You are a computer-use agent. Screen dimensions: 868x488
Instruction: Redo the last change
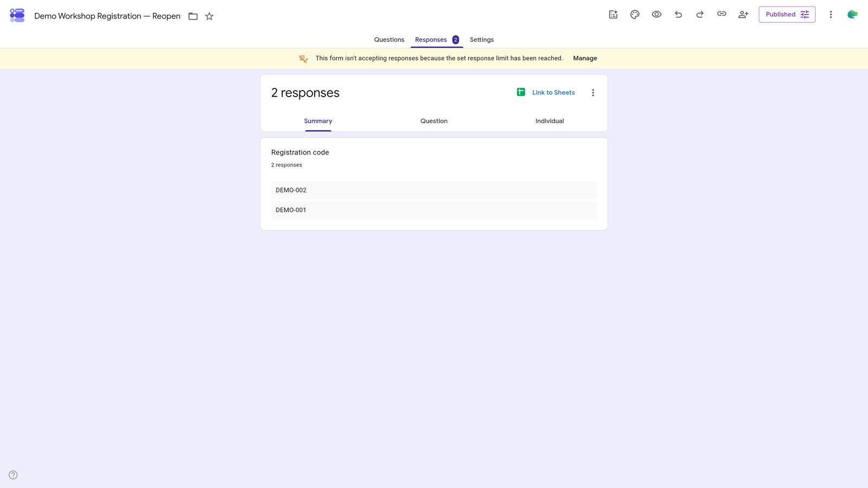[700, 15]
